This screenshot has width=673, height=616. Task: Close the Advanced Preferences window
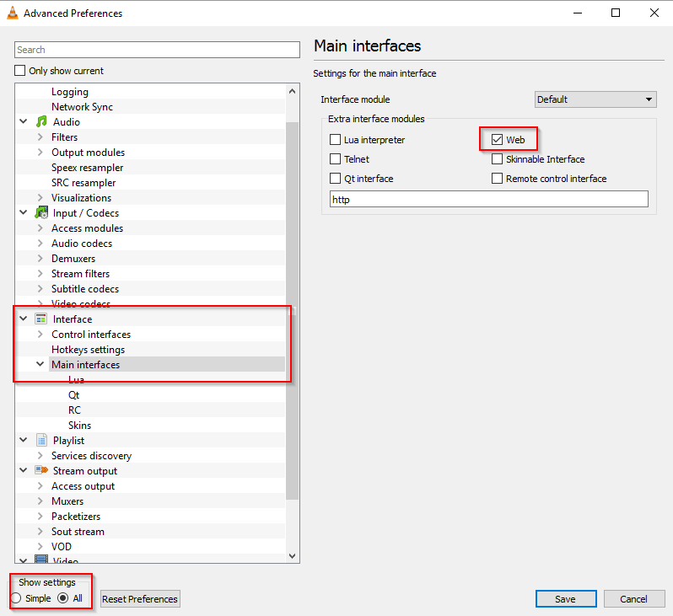coord(654,13)
